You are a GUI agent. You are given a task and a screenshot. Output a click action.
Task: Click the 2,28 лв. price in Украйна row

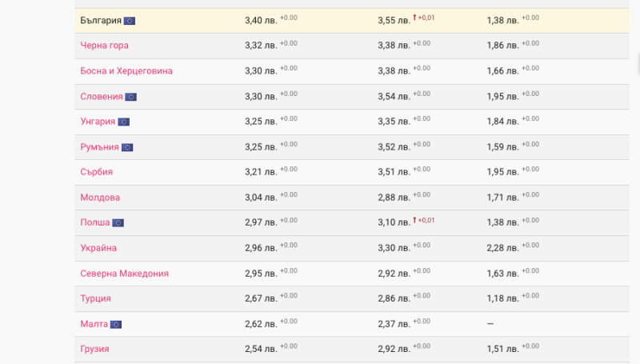tap(502, 248)
